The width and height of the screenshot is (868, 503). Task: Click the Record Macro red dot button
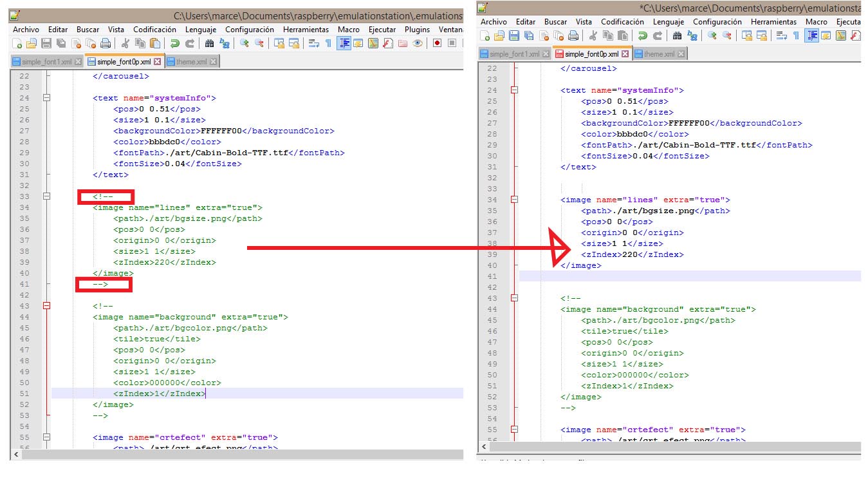click(x=437, y=43)
